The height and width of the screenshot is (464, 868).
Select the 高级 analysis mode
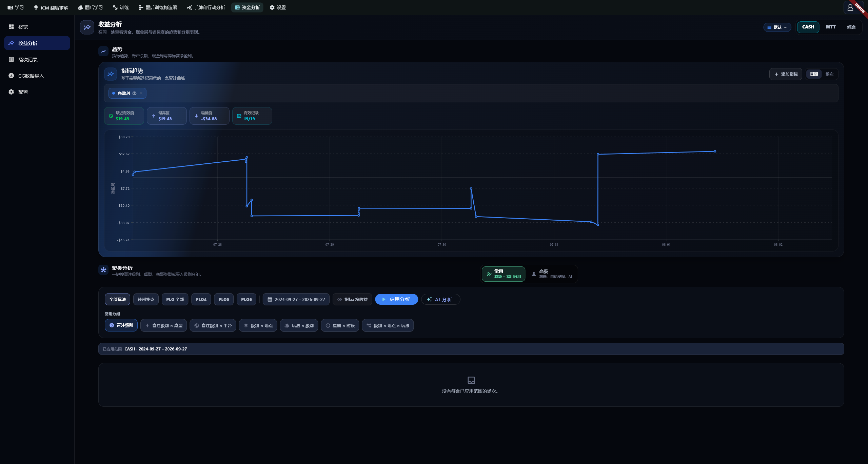click(x=552, y=274)
